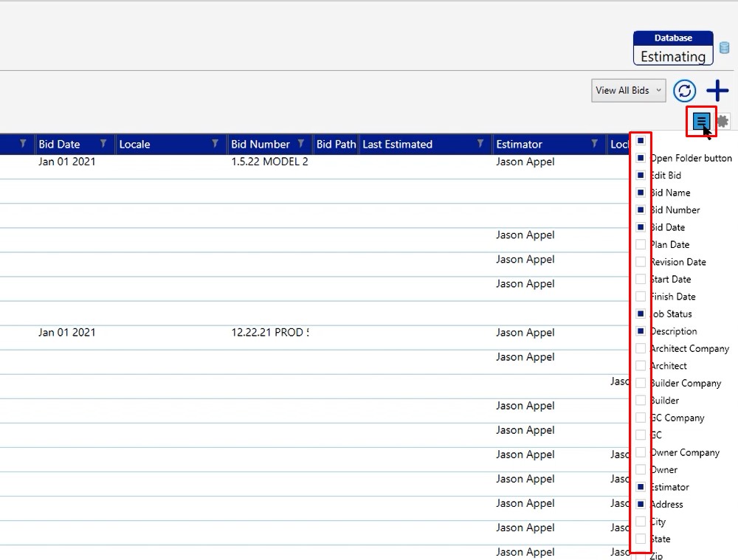Uncheck the Estimator column checkbox
The height and width of the screenshot is (560, 738).
point(641,487)
